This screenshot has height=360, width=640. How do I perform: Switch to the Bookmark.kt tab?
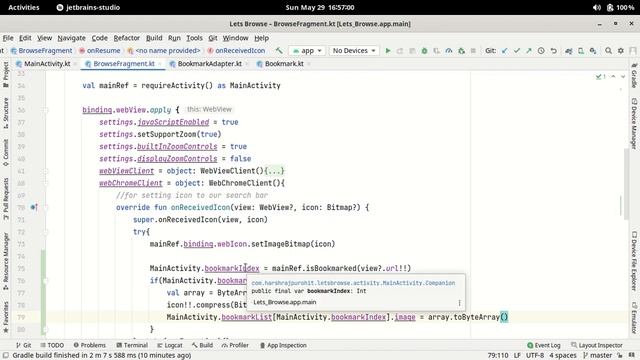pyautogui.click(x=284, y=64)
